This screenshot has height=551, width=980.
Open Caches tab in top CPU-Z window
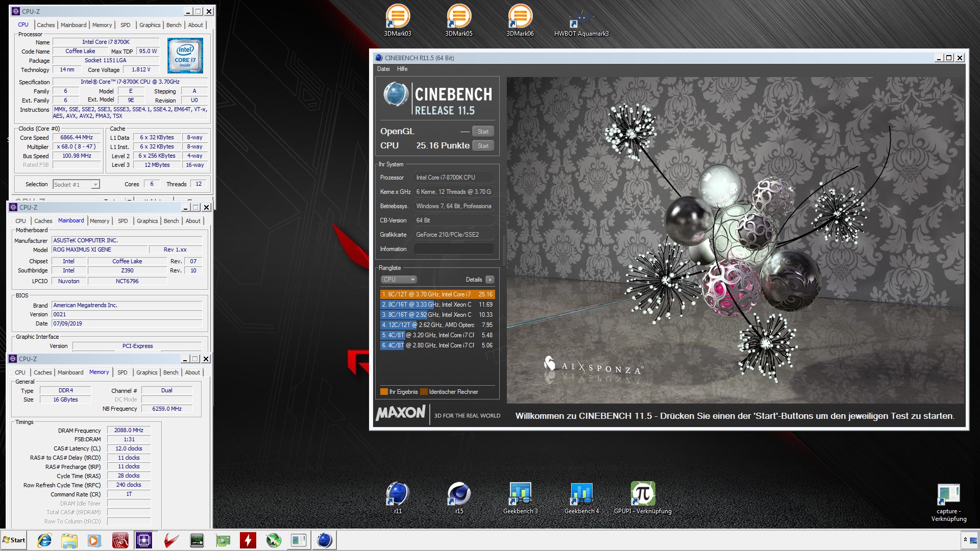[x=45, y=25]
